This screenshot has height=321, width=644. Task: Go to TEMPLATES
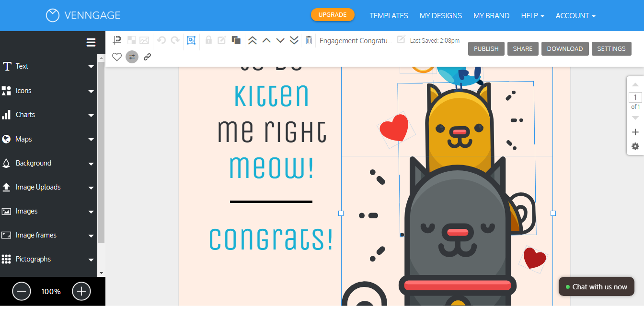click(x=389, y=16)
